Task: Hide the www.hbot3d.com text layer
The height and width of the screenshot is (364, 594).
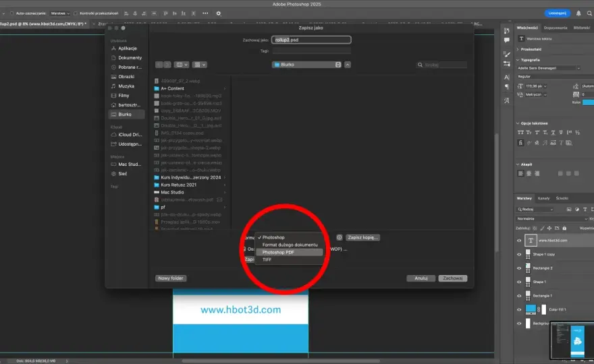Action: click(519, 241)
